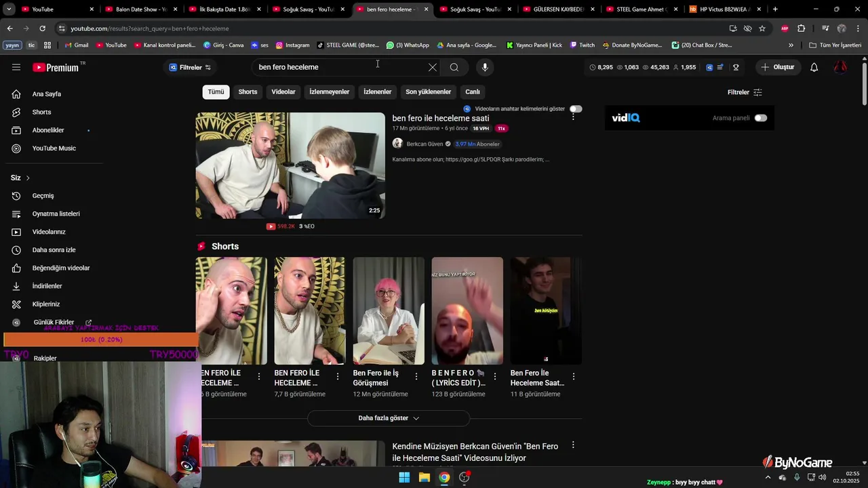This screenshot has width=868, height=488.
Task: Clear the search box with the X icon
Action: point(433,67)
